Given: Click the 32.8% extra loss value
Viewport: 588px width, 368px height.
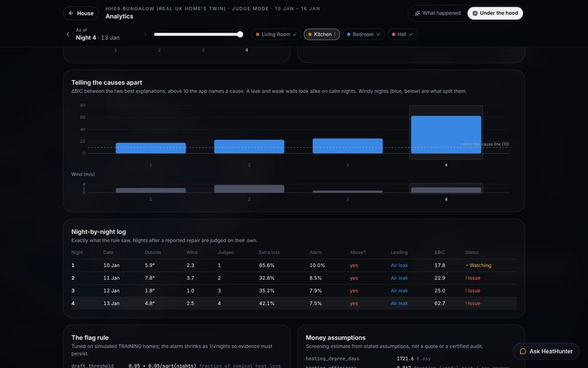Looking at the screenshot, I should 266,278.
